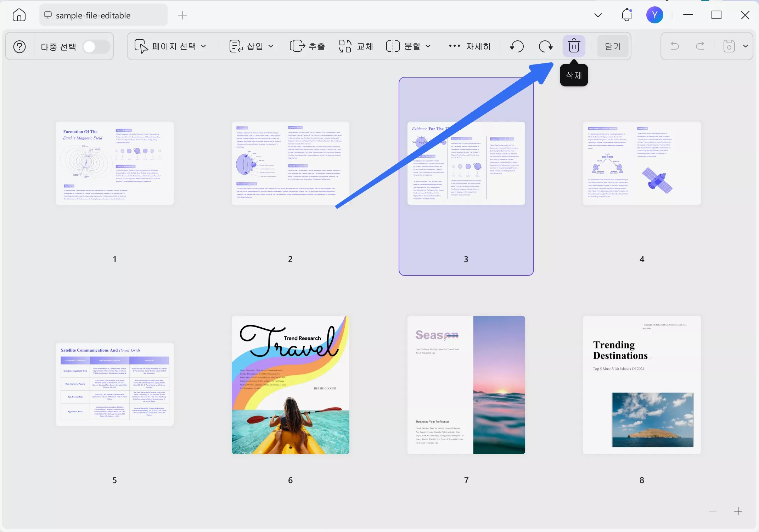Click the 닫기 close button
Viewport: 759px width, 532px height.
(613, 46)
